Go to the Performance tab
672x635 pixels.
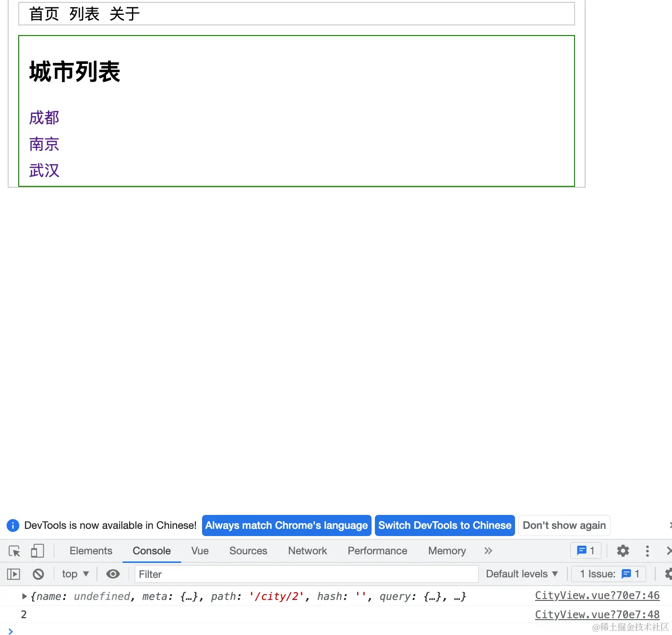[x=377, y=551]
